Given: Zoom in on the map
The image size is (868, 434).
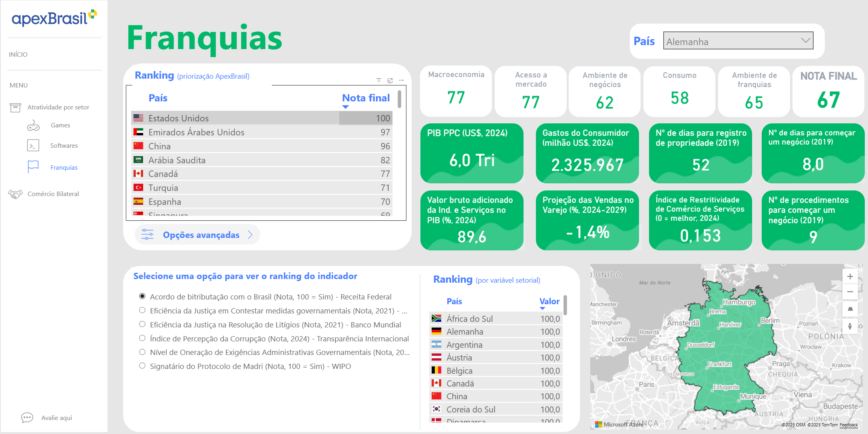Looking at the screenshot, I should [850, 276].
